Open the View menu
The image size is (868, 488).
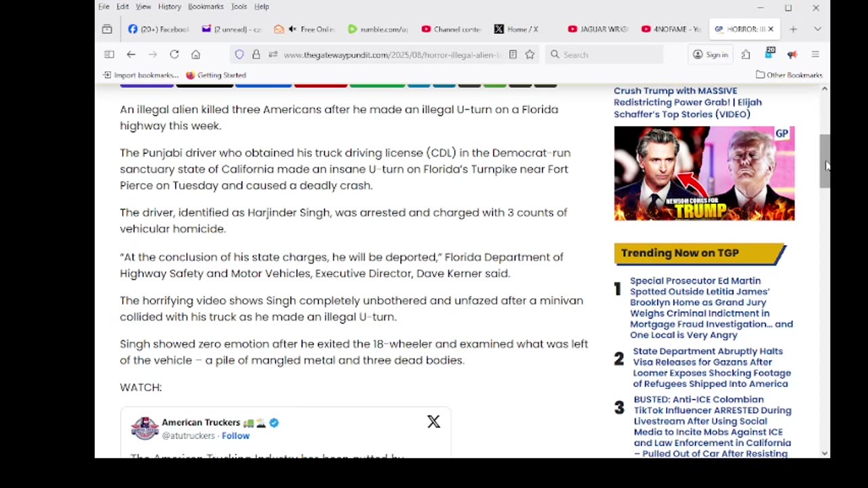143,7
